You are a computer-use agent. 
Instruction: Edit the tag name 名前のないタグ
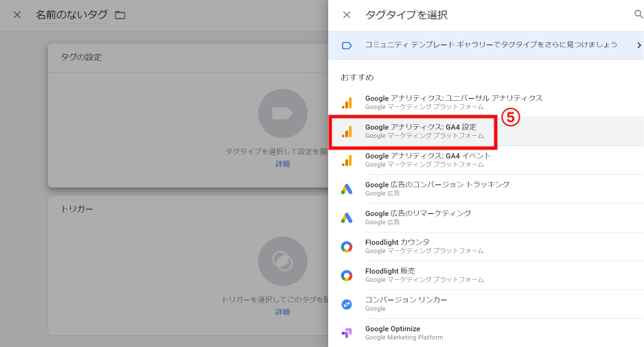click(71, 15)
